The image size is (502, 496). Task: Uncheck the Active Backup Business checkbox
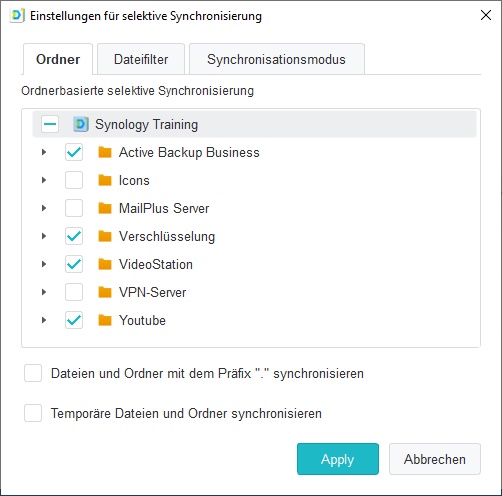point(74,152)
